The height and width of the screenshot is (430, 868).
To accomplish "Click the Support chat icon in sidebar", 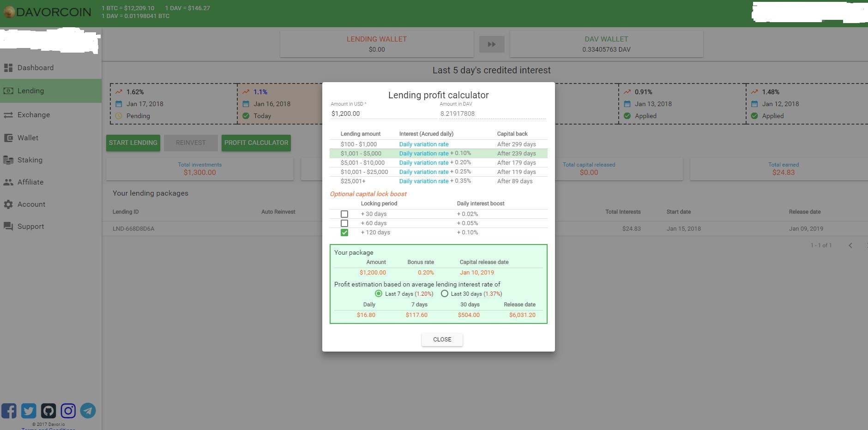I will 8,227.
